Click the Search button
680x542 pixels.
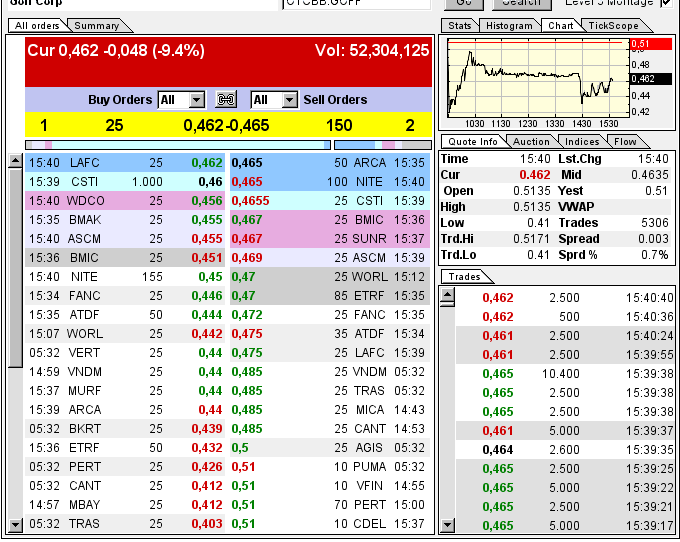(522, 3)
